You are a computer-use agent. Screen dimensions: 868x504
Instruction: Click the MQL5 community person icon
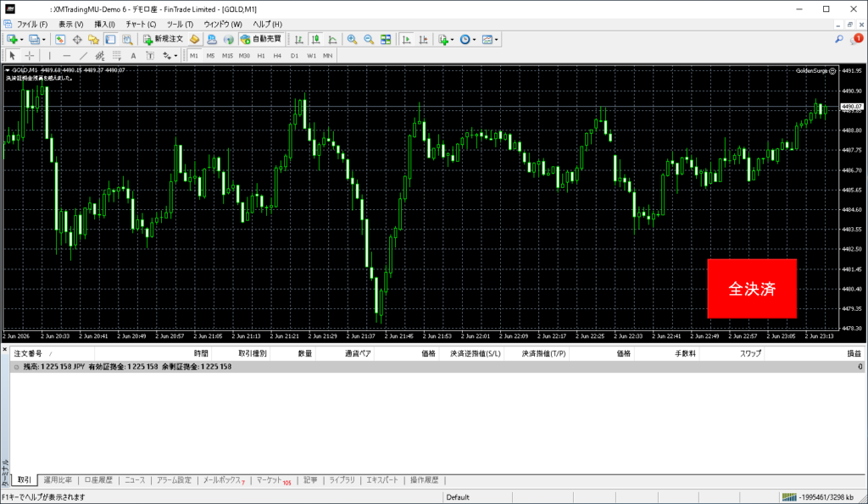click(x=211, y=39)
